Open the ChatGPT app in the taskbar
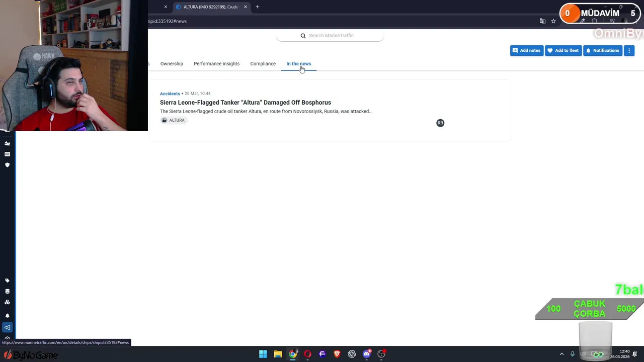Image resolution: width=644 pixels, height=362 pixels. (x=352, y=354)
